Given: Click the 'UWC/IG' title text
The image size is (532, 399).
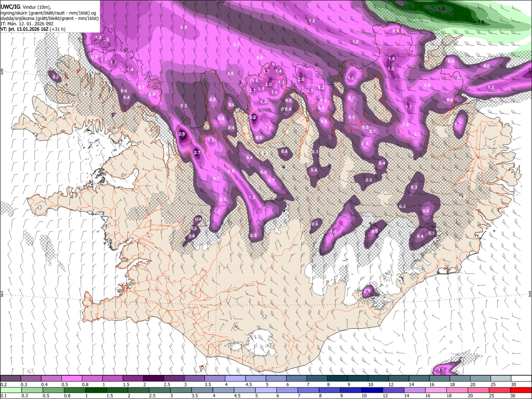Looking at the screenshot, I should coord(10,7).
